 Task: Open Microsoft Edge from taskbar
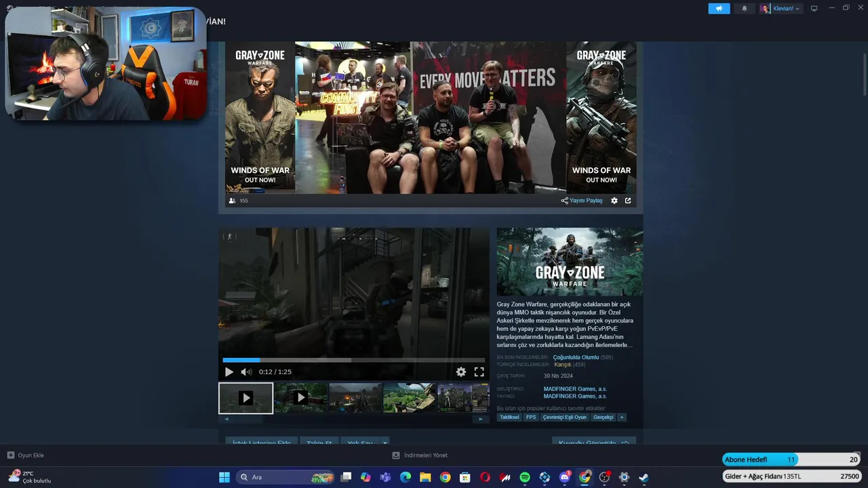click(406, 477)
